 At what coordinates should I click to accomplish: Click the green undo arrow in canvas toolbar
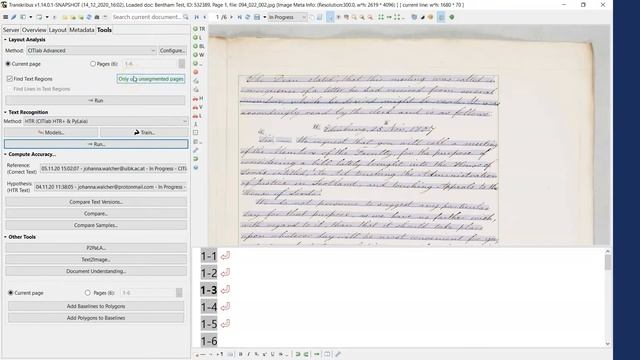196,159
